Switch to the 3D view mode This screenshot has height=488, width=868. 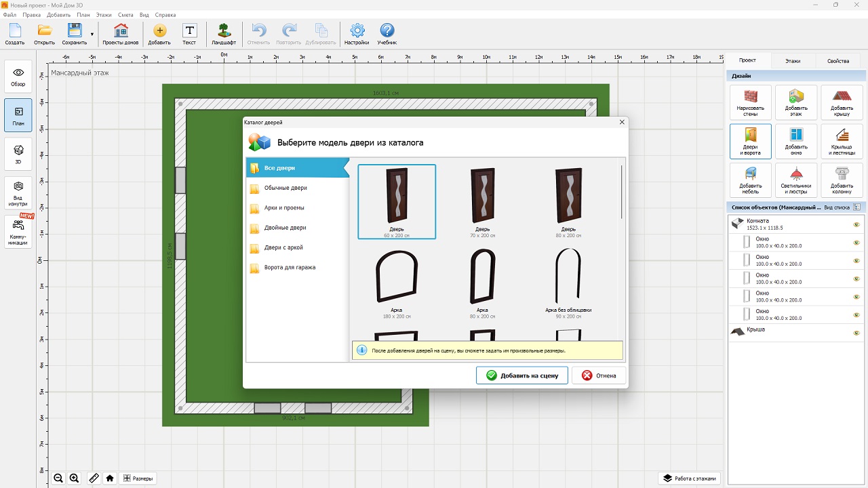[18, 155]
